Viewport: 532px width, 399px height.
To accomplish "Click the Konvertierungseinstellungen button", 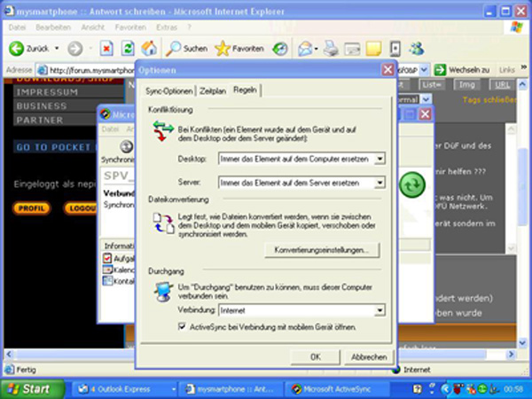I will click(322, 250).
